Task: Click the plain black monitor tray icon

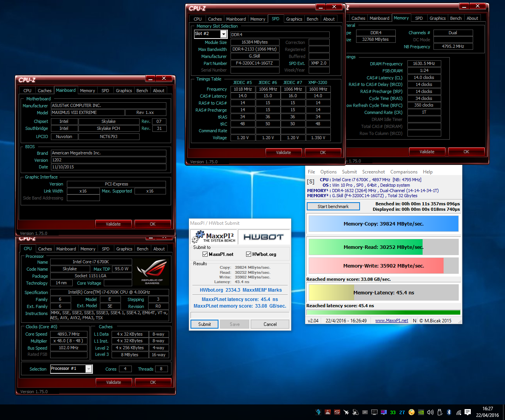Action: (x=374, y=412)
